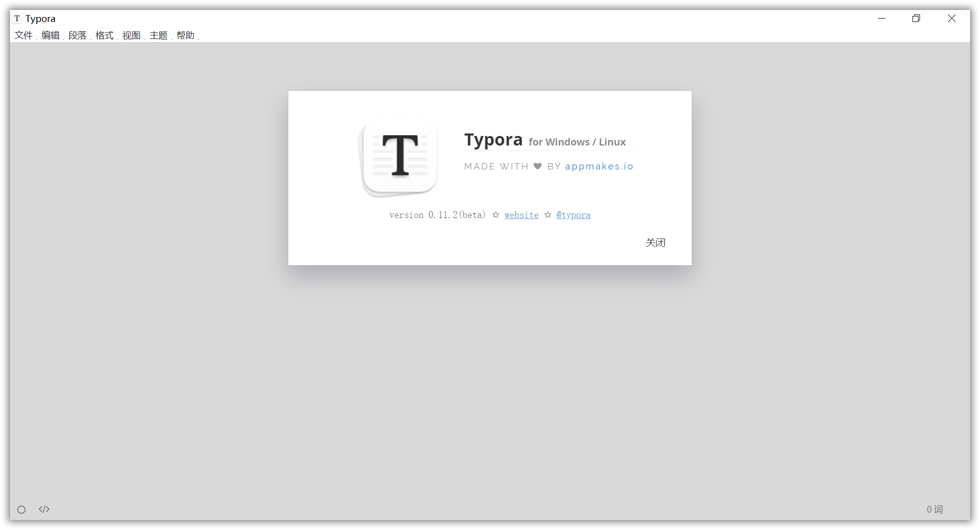The image size is (980, 530).
Task: Click the heart icon next to MADE WITH
Action: click(537, 166)
